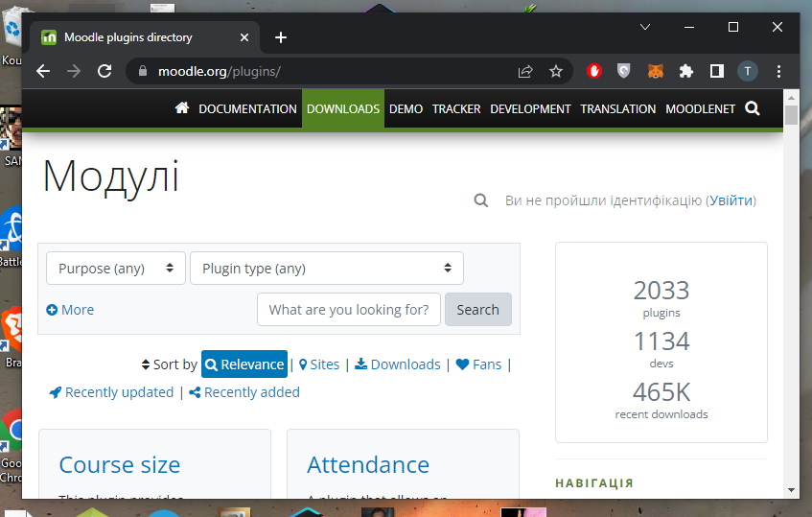Open a new browser tab
This screenshot has width=812, height=517.
pos(281,37)
